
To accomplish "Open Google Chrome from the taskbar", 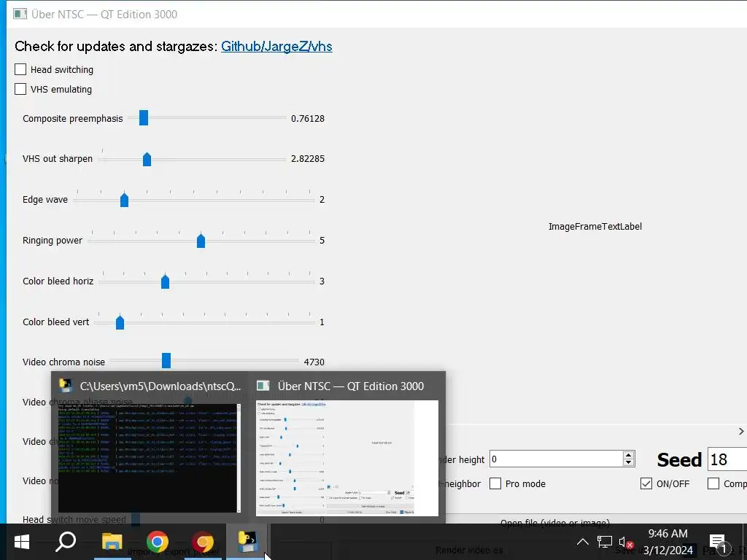I will 158,542.
